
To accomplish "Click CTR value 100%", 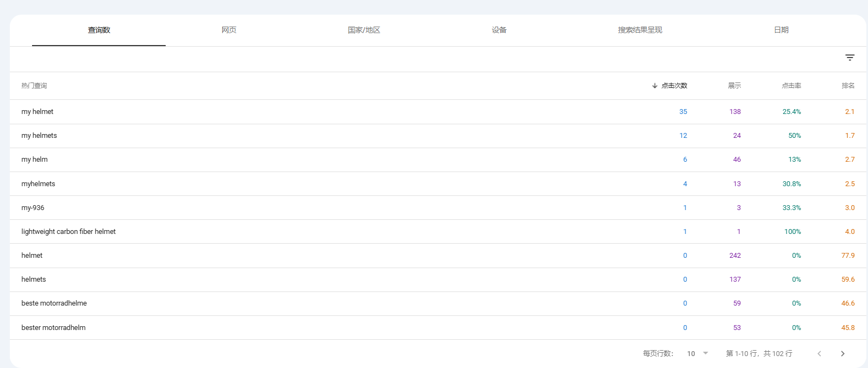I will point(792,231).
